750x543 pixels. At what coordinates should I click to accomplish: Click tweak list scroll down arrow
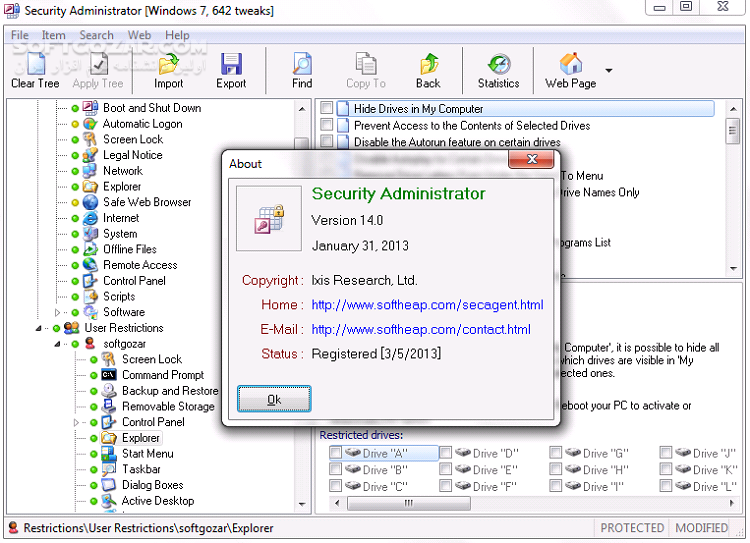[734, 269]
